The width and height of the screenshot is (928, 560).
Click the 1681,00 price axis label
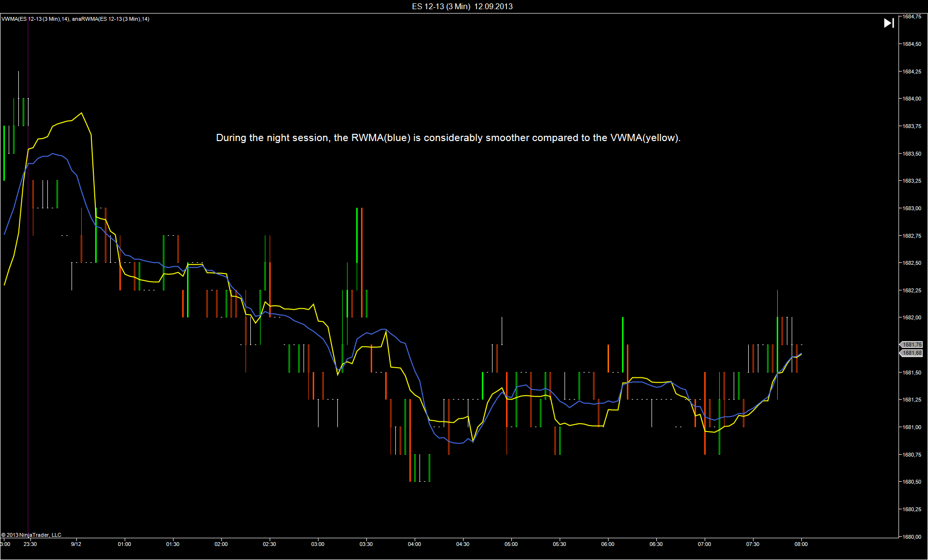(912, 427)
